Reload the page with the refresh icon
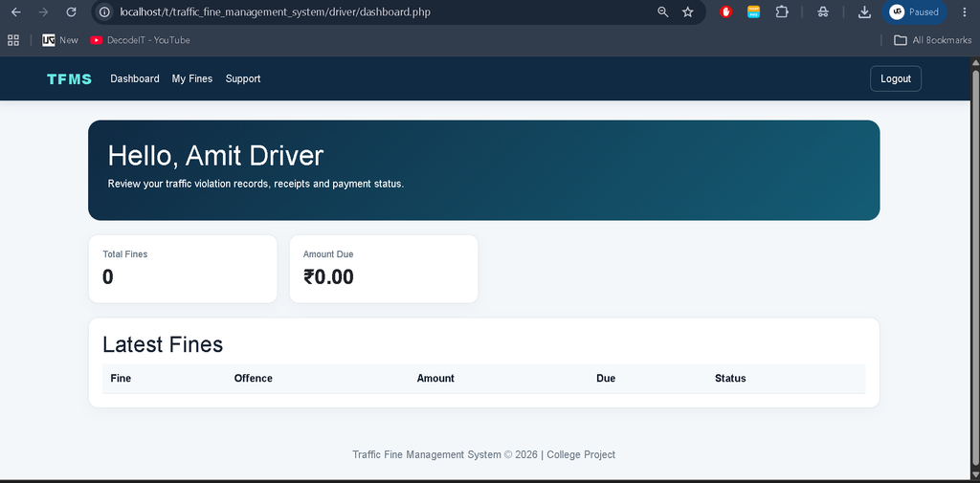The width and height of the screenshot is (980, 483). (71, 11)
